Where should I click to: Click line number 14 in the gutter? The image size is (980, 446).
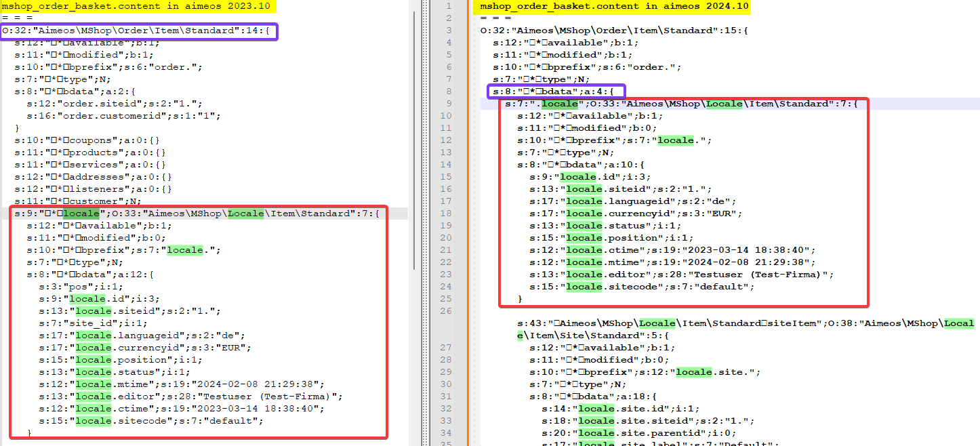tap(445, 165)
